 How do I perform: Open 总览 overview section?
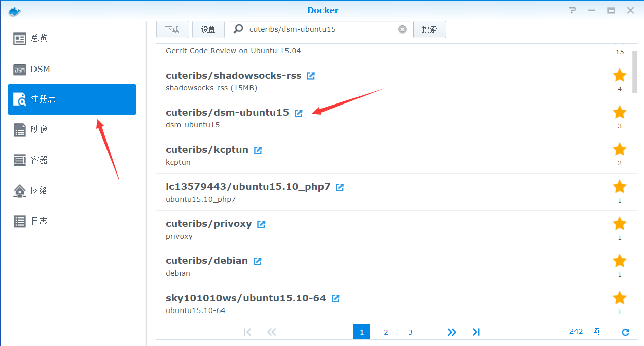click(x=72, y=39)
